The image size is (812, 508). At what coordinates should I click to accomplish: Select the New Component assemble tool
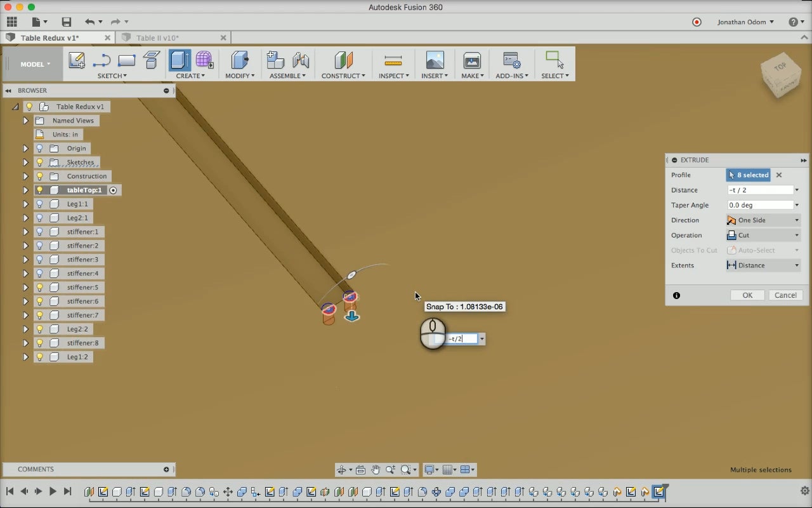point(275,60)
